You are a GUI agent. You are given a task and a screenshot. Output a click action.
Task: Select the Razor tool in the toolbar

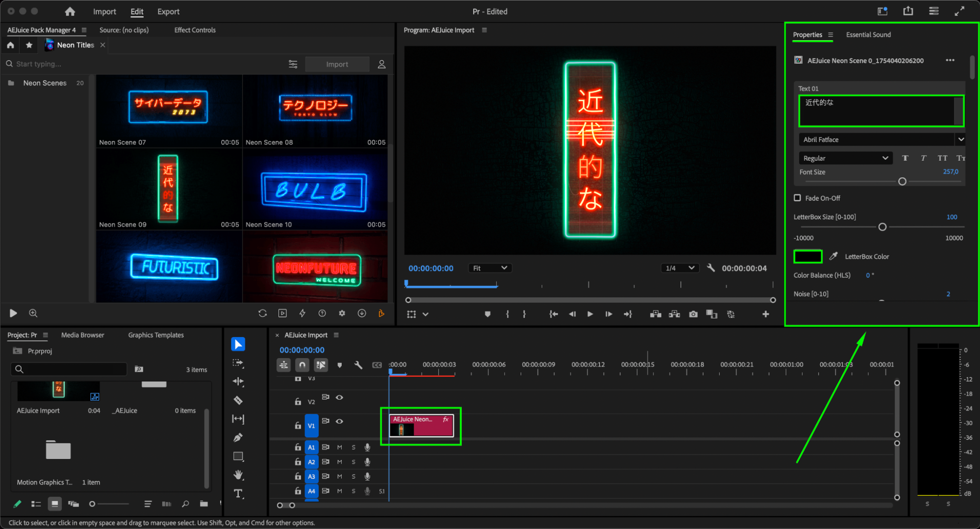click(x=238, y=400)
